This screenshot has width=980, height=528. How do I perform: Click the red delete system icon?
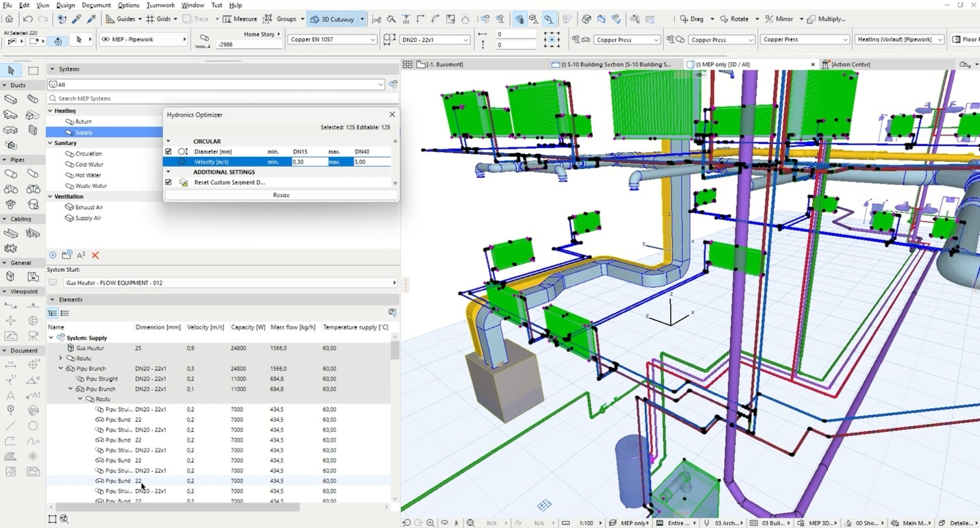click(x=95, y=255)
